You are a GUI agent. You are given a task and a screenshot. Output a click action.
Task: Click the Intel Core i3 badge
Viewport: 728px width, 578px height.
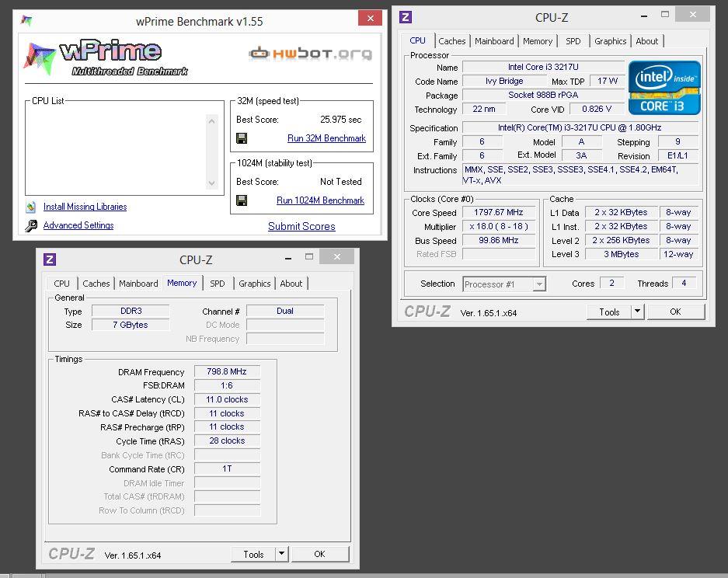click(x=664, y=88)
